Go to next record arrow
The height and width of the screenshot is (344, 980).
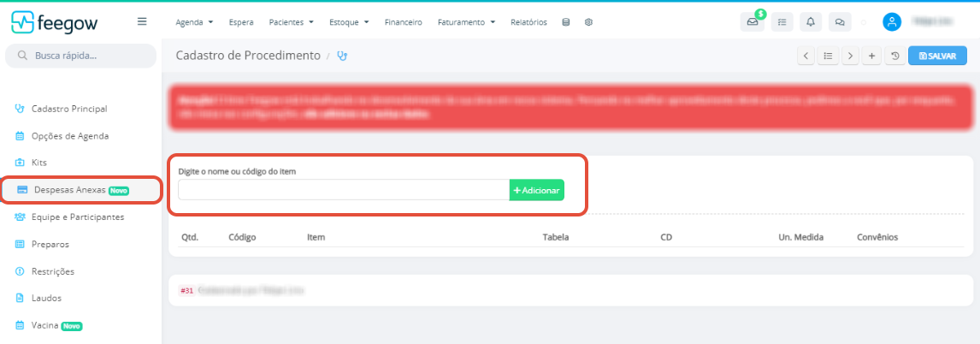tap(850, 56)
